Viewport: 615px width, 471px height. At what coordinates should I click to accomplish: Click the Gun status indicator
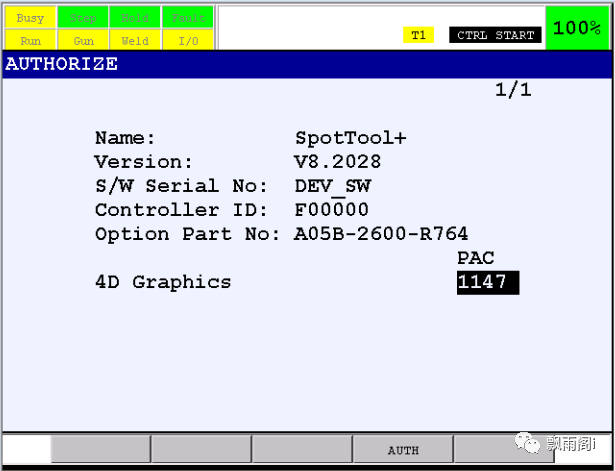coord(83,40)
